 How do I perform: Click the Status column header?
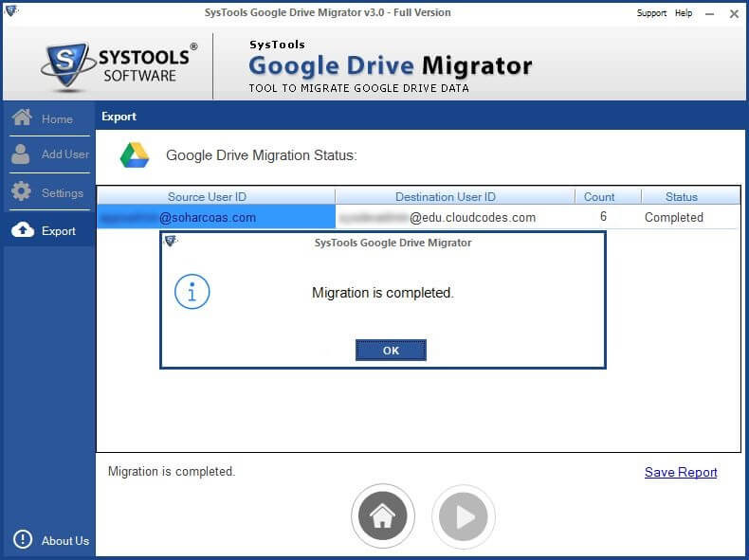[691, 197]
